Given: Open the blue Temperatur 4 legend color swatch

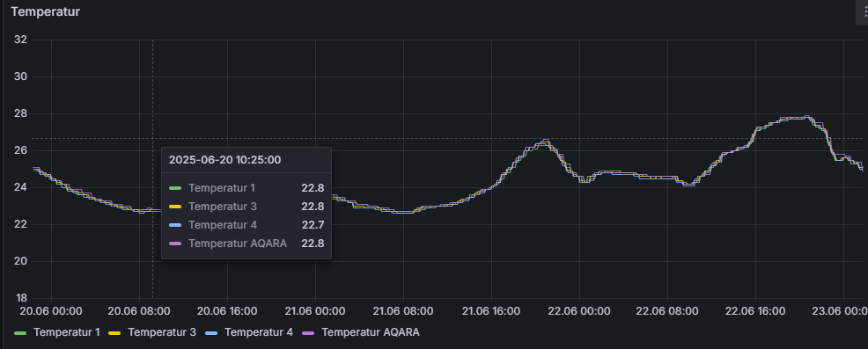Looking at the screenshot, I should click(x=211, y=332).
